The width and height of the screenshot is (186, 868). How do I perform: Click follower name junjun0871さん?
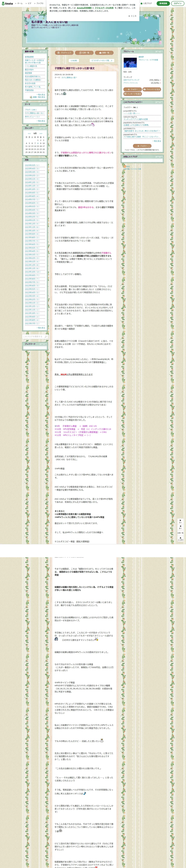pos(130,111)
